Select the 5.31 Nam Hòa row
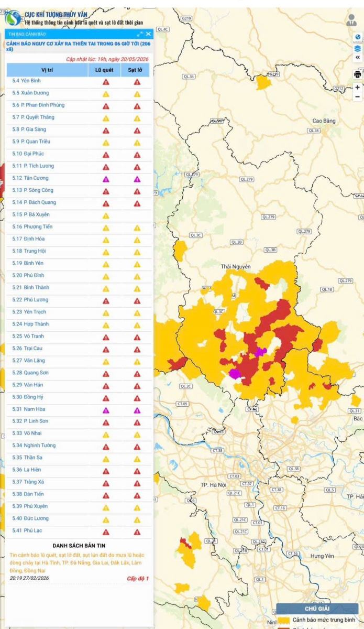 pyautogui.click(x=80, y=409)
